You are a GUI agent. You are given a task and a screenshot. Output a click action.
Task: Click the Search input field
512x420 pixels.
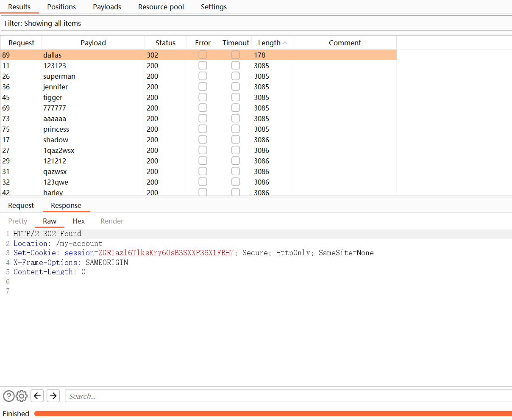(288, 396)
